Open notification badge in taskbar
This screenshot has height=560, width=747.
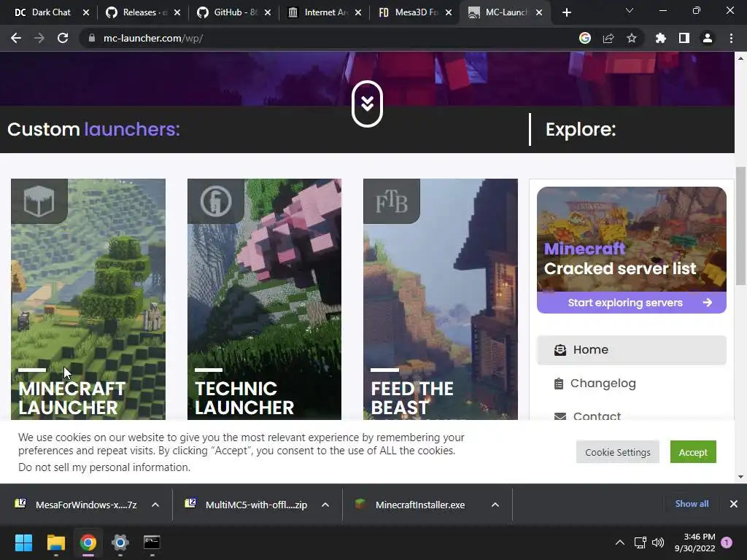point(727,542)
